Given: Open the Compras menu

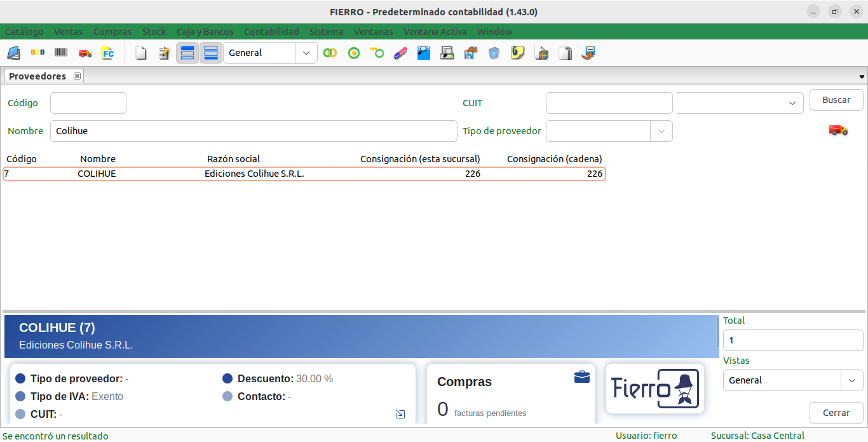Looking at the screenshot, I should click(112, 31).
